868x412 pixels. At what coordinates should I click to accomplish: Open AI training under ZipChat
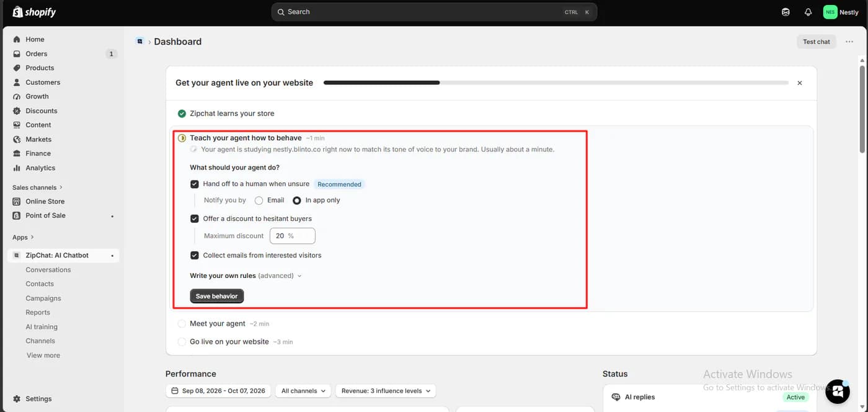[x=42, y=327]
